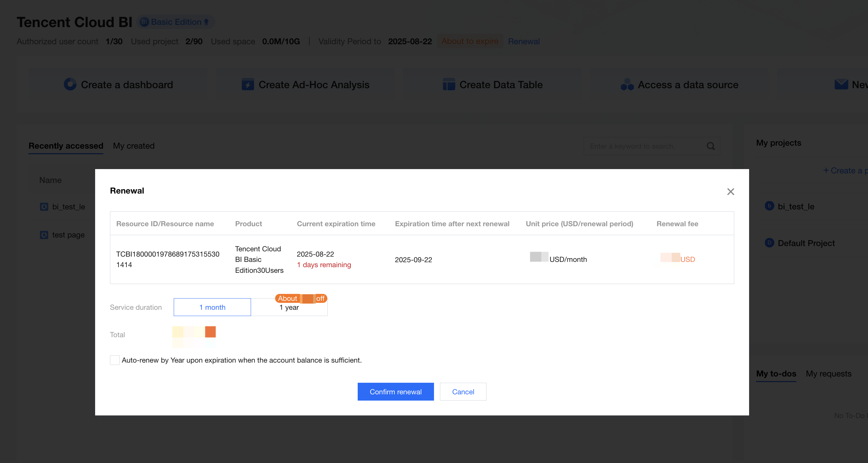Click the bi_test_le dashboard icon in list
The width and height of the screenshot is (868, 463).
pyautogui.click(x=44, y=206)
